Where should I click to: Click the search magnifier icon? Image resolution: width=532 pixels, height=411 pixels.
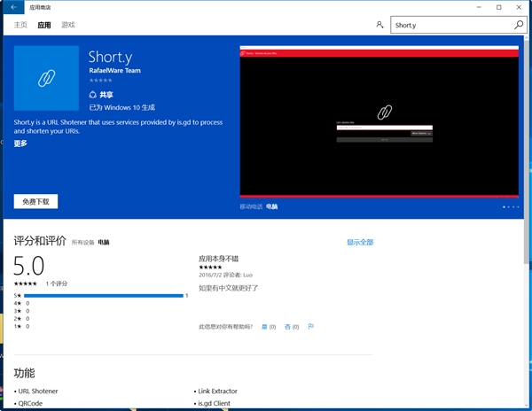[519, 25]
